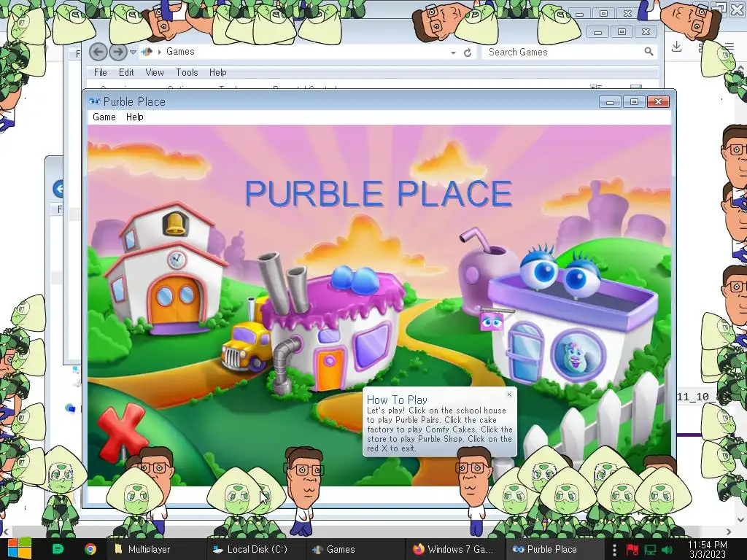Viewport: 747px width, 560px height.
Task: Click the Games breadcrumb in address bar
Action: point(180,52)
